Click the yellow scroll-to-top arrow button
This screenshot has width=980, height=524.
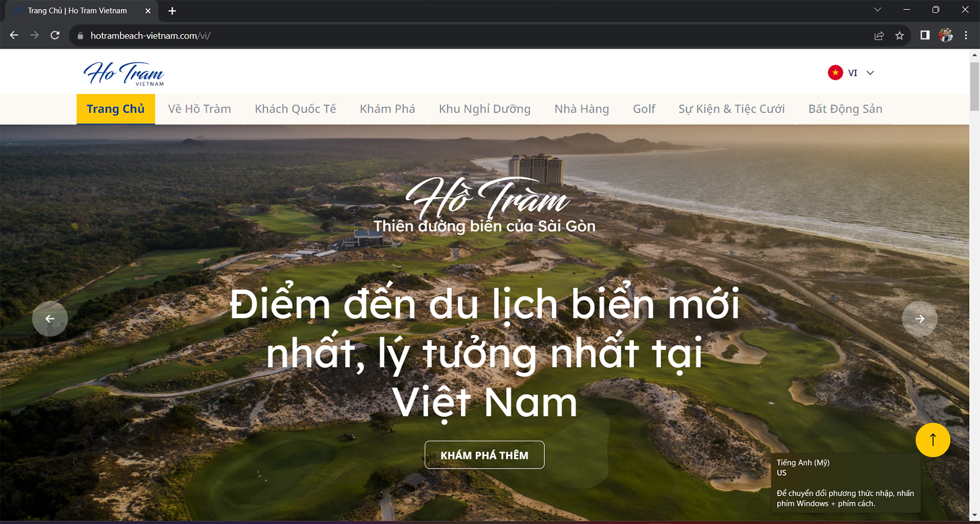click(933, 440)
